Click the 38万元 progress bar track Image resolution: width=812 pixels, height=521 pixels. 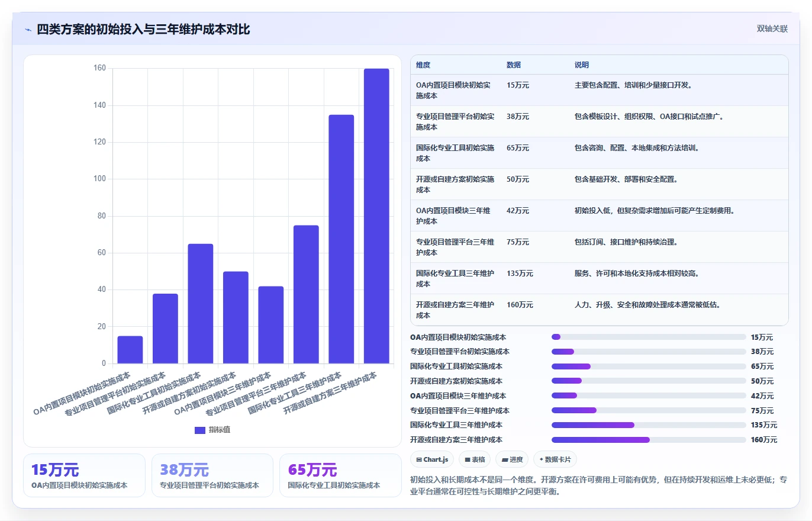649,352
